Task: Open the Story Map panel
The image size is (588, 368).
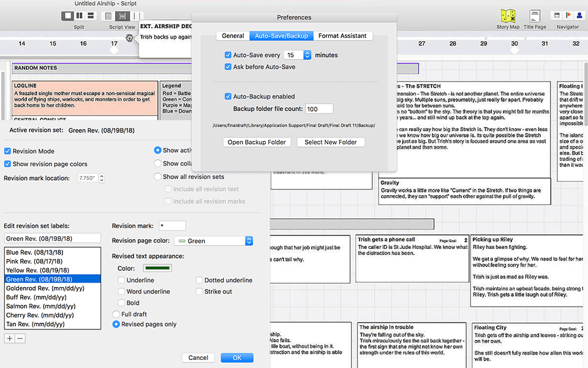Action: pyautogui.click(x=508, y=16)
